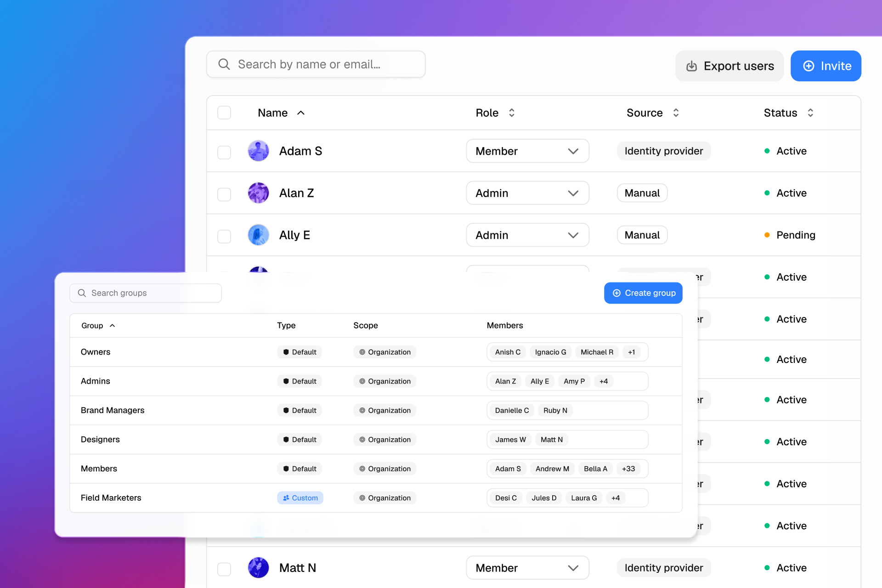Click Alan Z avatar
The height and width of the screenshot is (588, 882).
[x=259, y=193]
